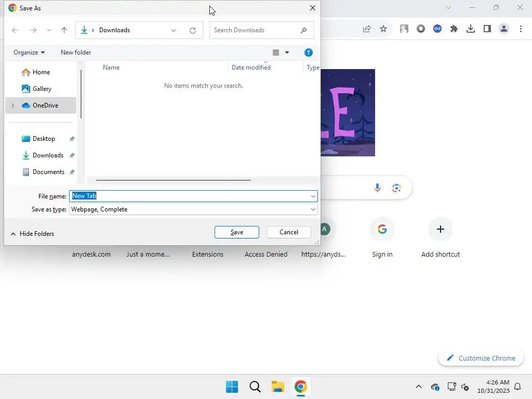532x399 pixels.
Task: Open Chrome Downloads toolbar icon
Action: [x=471, y=29]
